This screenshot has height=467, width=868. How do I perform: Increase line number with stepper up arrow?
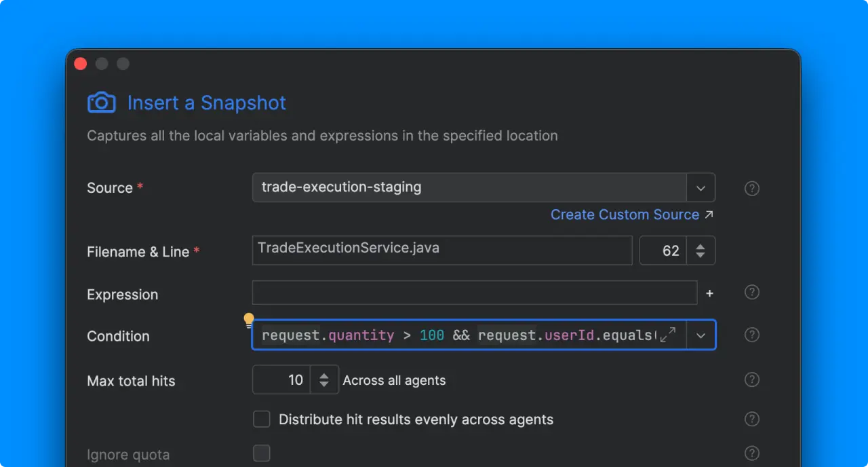[x=701, y=246]
